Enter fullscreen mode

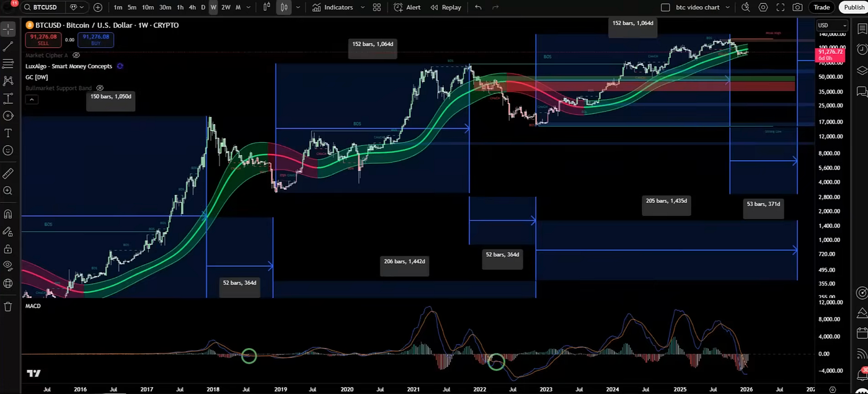780,7
